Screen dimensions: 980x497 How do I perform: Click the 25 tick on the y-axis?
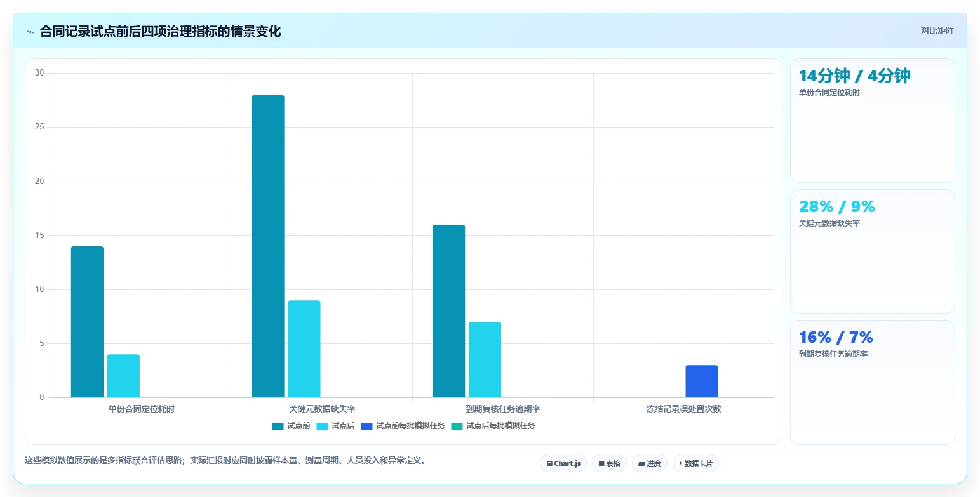(39, 127)
